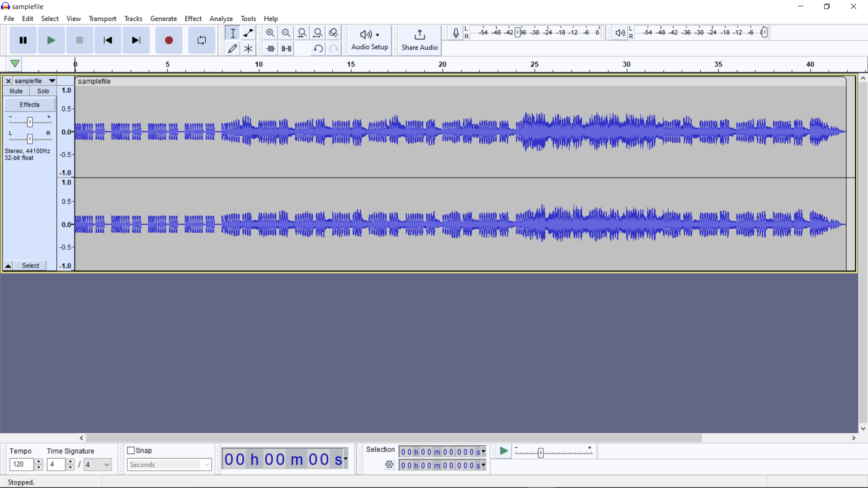
Task: Click the Share Audio button
Action: pos(420,40)
